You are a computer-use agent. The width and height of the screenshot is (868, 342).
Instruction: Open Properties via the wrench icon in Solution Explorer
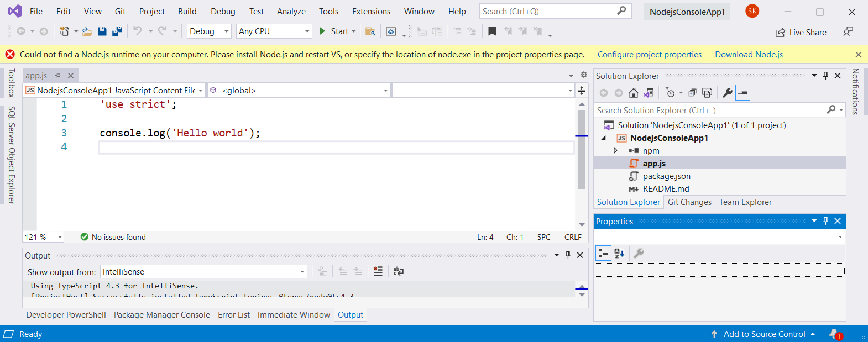pyautogui.click(x=728, y=93)
